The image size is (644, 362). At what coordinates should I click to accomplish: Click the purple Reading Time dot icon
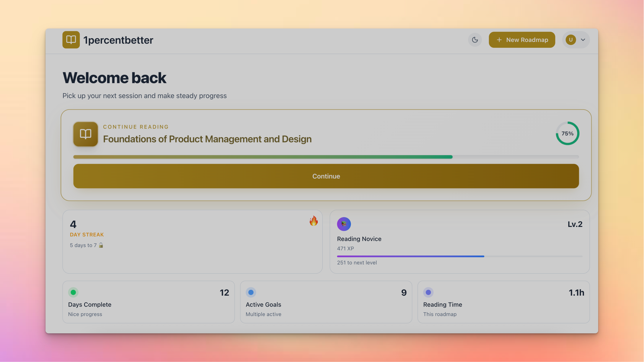pos(428,292)
